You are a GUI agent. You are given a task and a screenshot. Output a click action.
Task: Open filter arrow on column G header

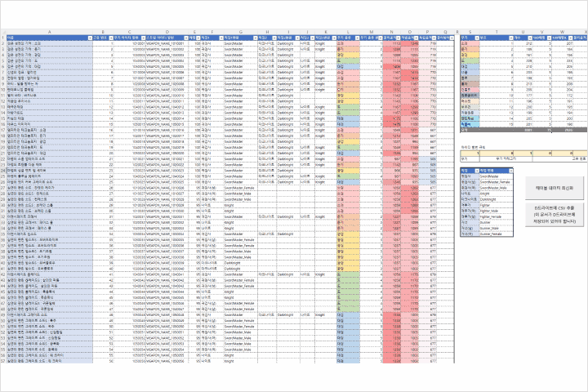[x=256, y=38]
